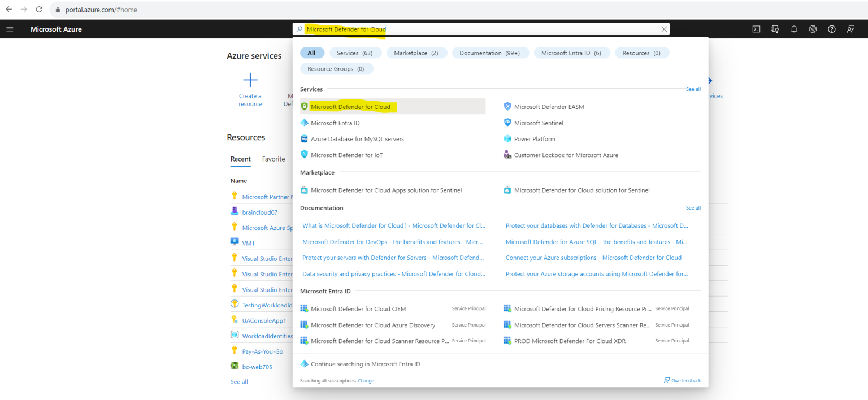Open Pay-As-You-Go subscription in resources
The width and height of the screenshot is (868, 400).
click(263, 351)
